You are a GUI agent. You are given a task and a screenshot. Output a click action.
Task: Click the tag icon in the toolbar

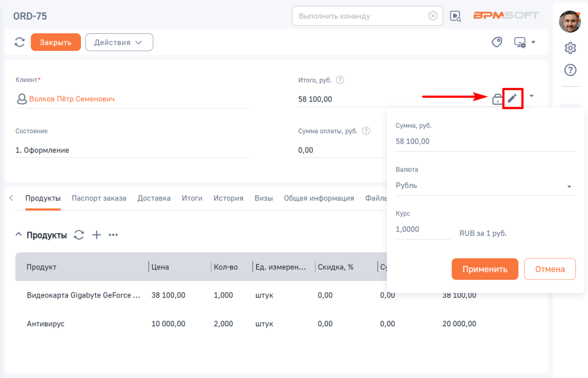(497, 42)
